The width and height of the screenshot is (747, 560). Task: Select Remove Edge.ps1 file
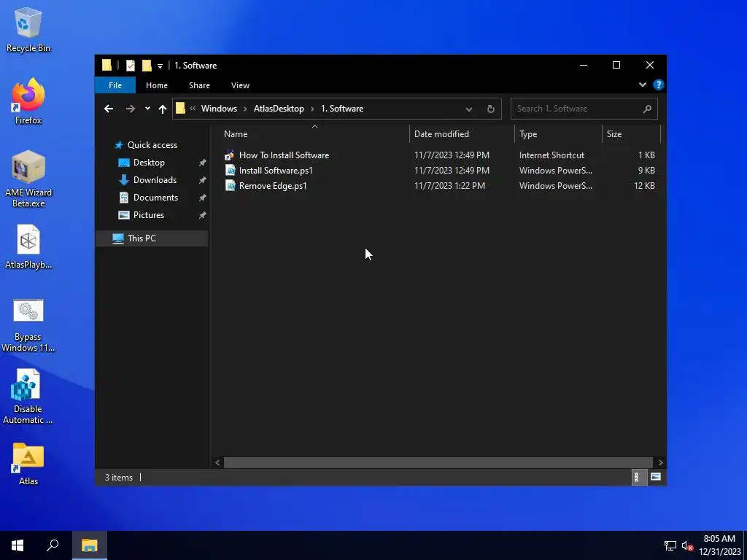(x=273, y=186)
